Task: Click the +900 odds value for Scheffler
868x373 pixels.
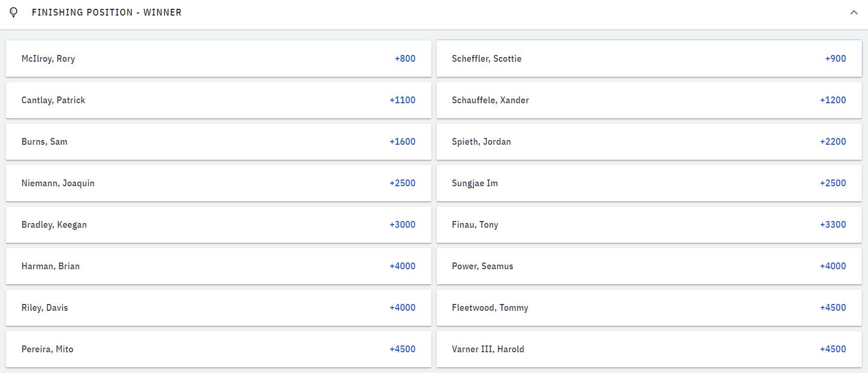Action: 835,59
